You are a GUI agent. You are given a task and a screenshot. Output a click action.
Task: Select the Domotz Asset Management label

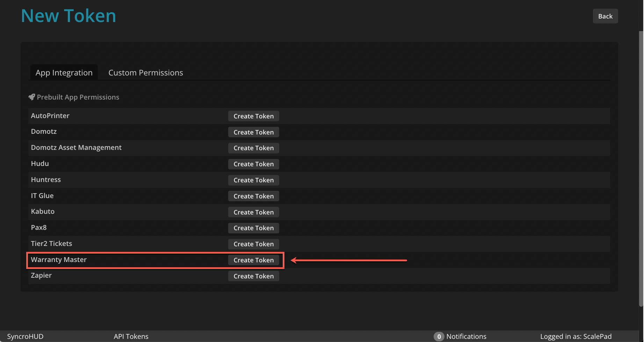(76, 147)
